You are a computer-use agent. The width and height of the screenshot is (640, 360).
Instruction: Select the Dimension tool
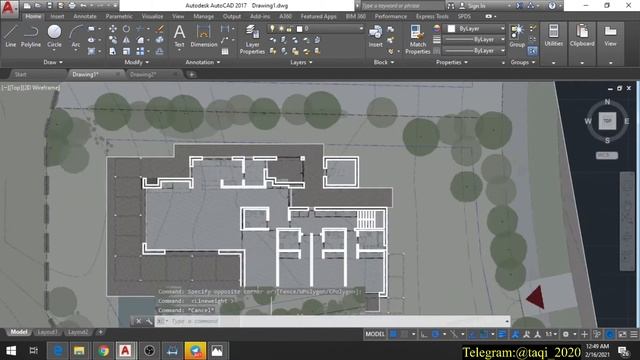click(x=203, y=36)
